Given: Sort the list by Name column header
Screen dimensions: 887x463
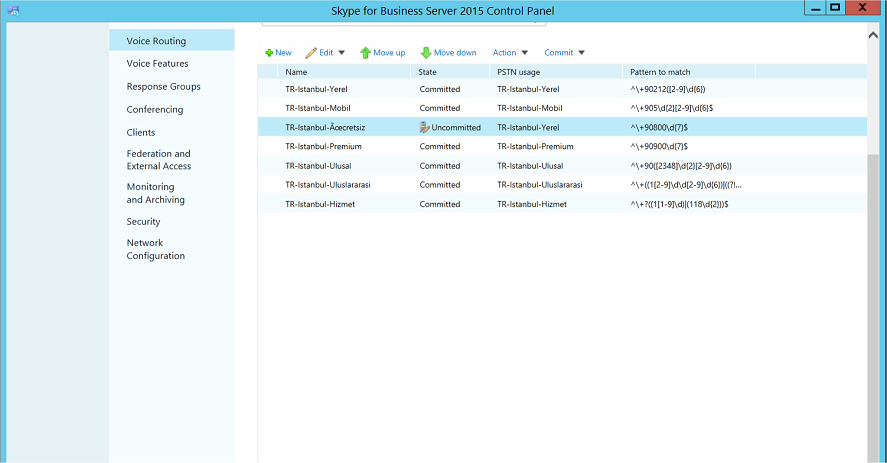Looking at the screenshot, I should (296, 72).
